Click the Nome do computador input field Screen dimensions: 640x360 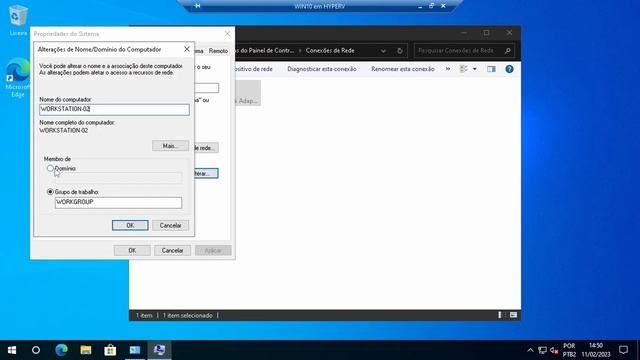(114, 109)
